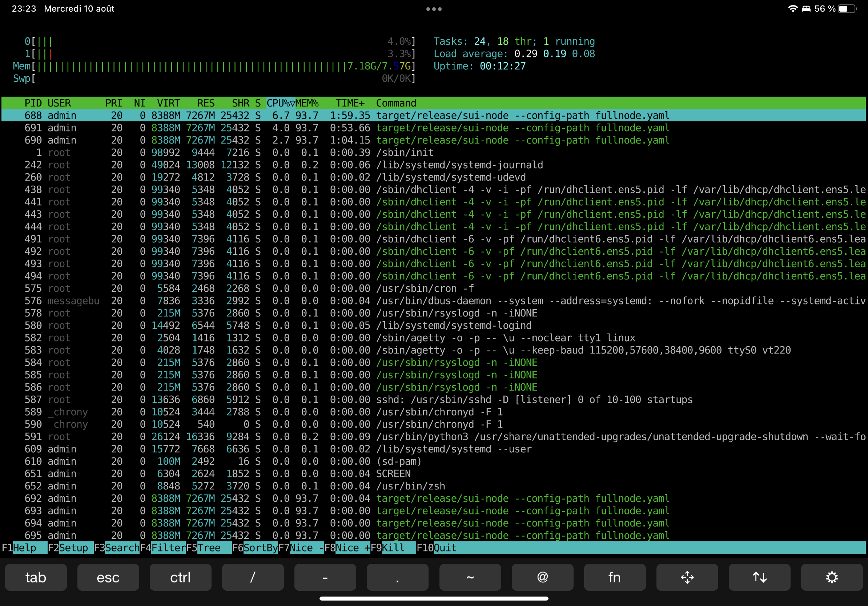
Task: Tap the Wi-Fi status icon
Action: (792, 8)
